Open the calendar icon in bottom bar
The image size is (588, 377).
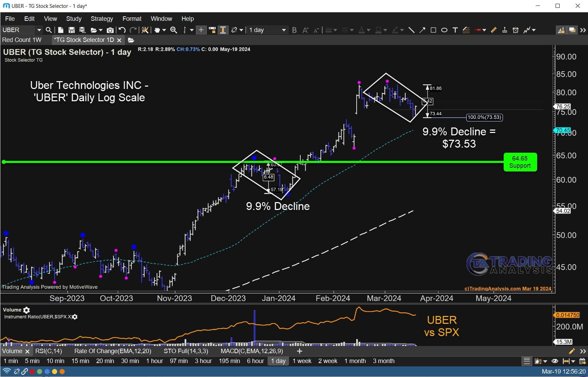tap(582, 361)
